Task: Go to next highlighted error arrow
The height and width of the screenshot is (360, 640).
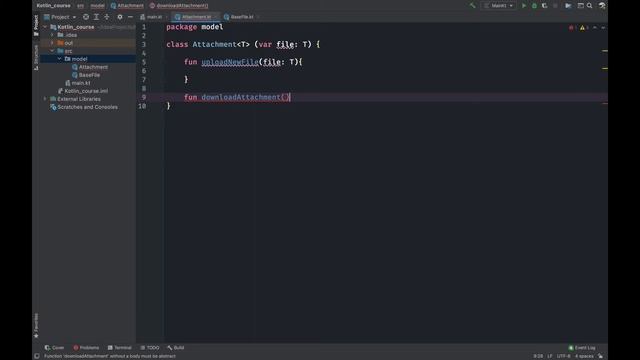Action: pos(603,28)
